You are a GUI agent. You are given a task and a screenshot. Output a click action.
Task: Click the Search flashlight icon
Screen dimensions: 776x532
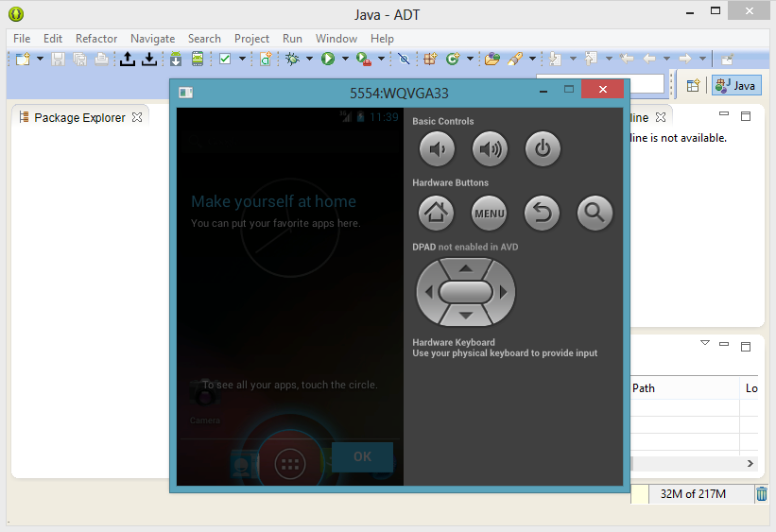515,59
